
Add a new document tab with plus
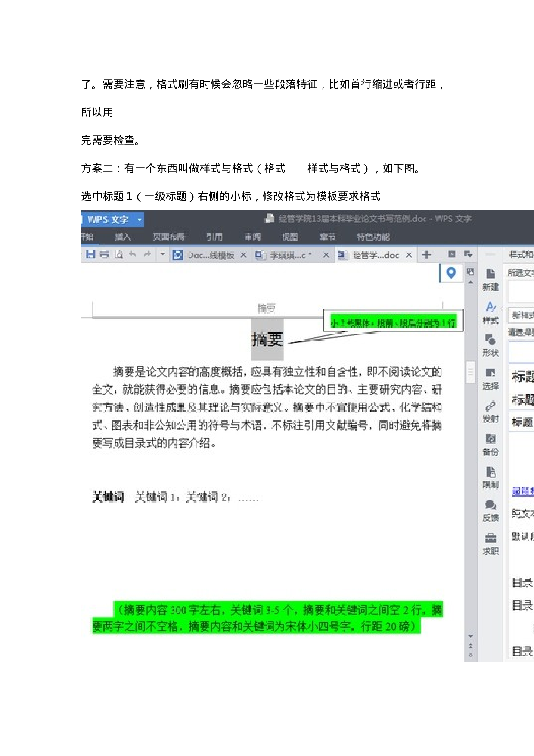(x=427, y=255)
